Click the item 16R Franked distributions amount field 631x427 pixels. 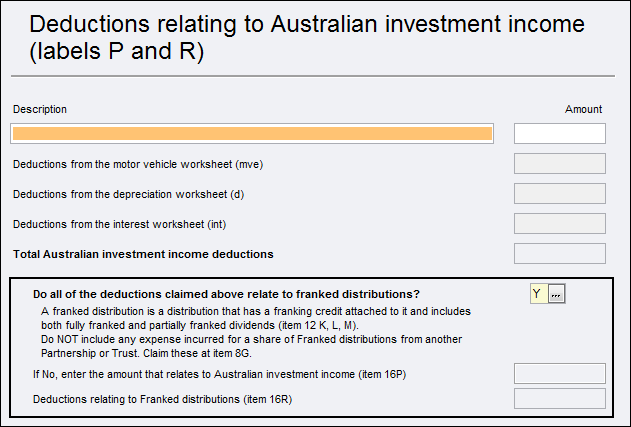coord(559,399)
